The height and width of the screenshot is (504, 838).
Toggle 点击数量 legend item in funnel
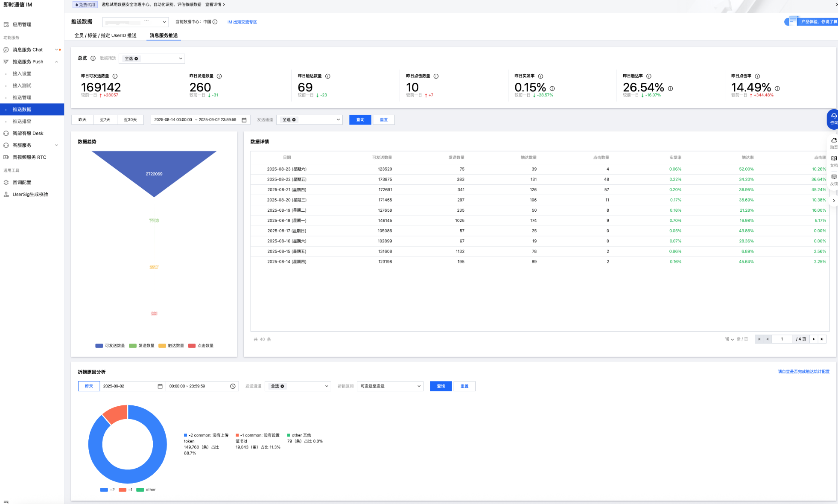click(201, 346)
